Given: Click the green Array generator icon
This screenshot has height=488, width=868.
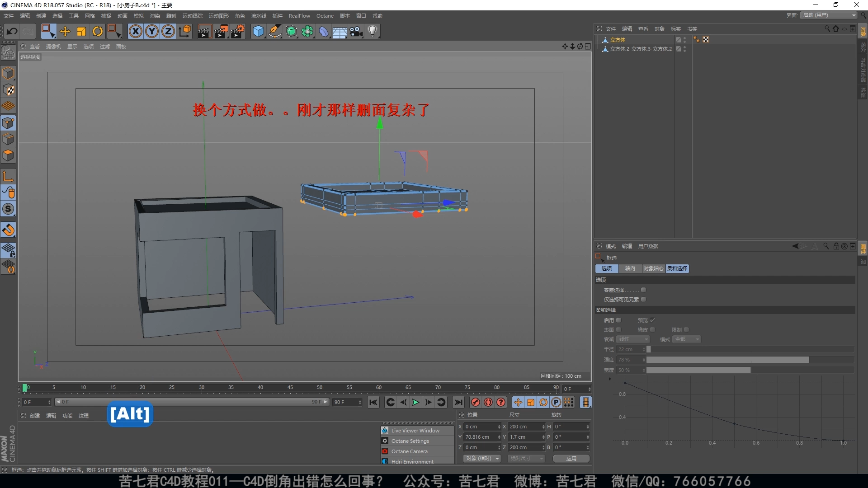Looking at the screenshot, I should click(307, 31).
